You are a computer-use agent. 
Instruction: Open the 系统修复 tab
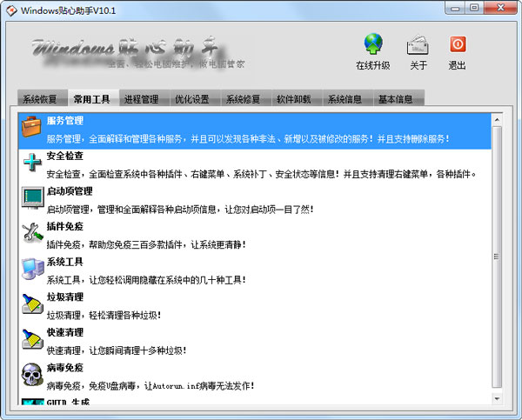coord(246,98)
